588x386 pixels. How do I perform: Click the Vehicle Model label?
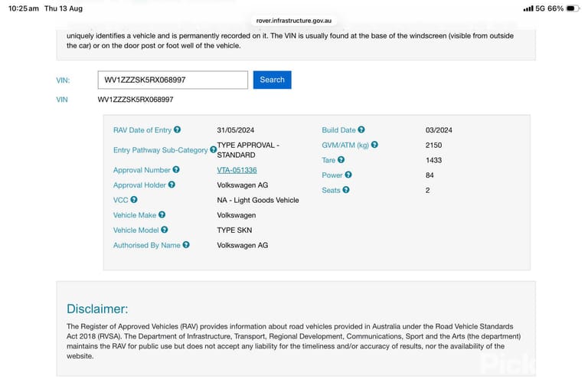click(x=136, y=231)
